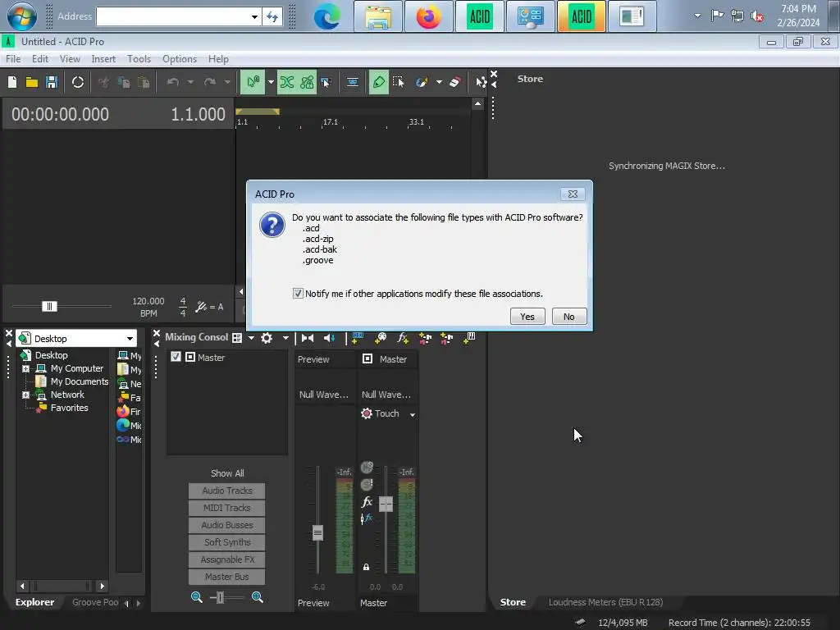The width and height of the screenshot is (840, 630).
Task: Click the metronome tuning fork icon
Action: [x=202, y=307]
